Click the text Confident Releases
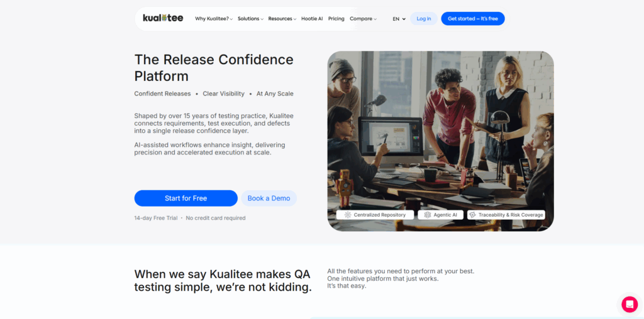The width and height of the screenshot is (644, 319). pos(163,94)
